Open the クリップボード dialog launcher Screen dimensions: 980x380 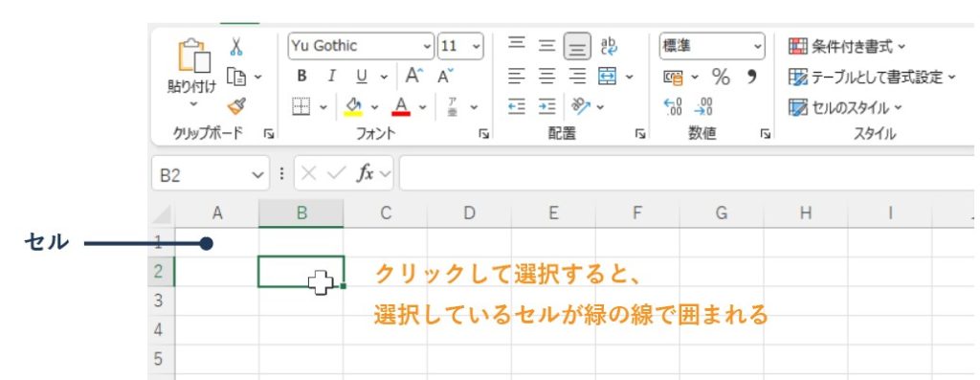268,134
